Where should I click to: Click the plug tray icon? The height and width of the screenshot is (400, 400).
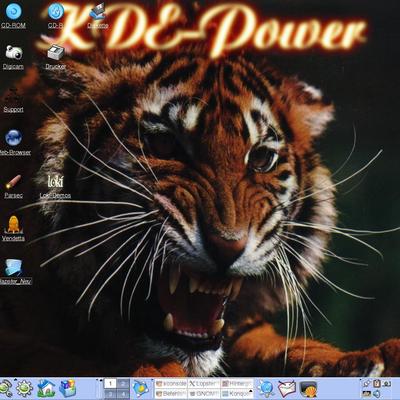366,384
